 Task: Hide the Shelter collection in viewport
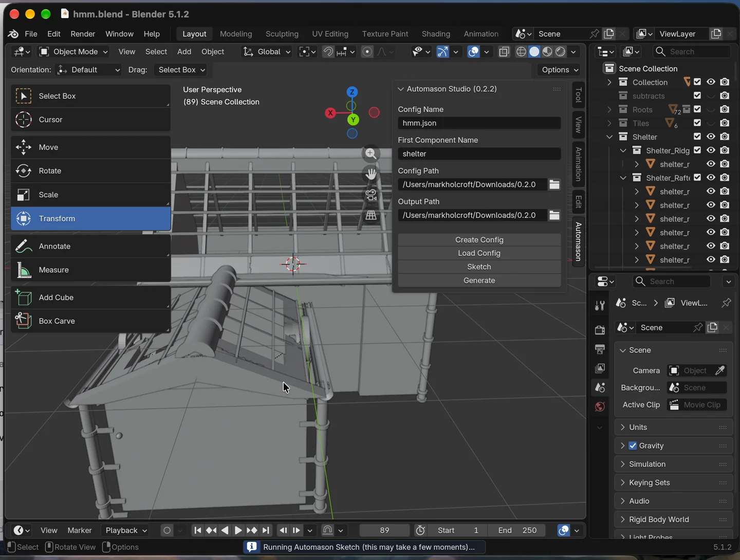tap(711, 137)
